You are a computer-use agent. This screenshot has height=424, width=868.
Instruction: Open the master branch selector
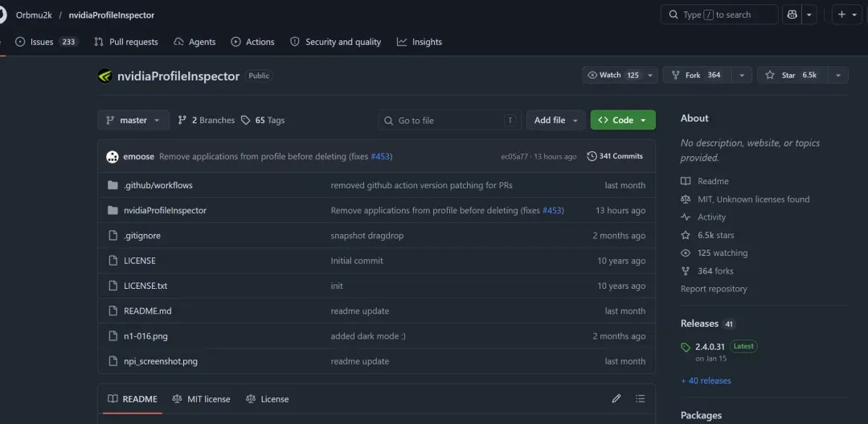133,120
